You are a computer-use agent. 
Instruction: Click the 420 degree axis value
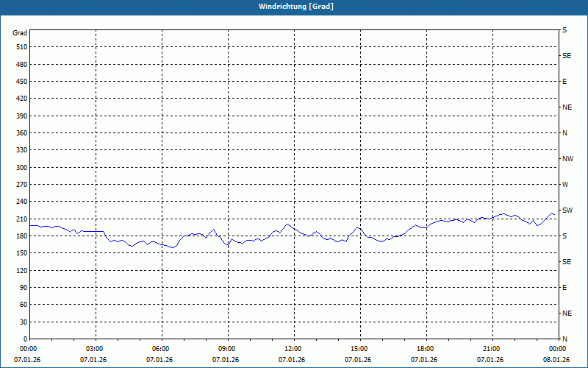22,99
